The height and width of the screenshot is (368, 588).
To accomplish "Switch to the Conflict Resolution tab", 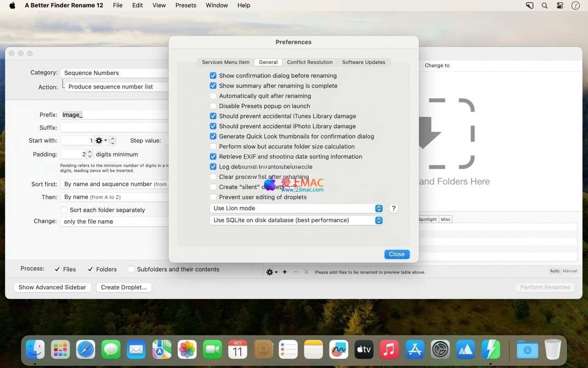I will click(x=310, y=62).
